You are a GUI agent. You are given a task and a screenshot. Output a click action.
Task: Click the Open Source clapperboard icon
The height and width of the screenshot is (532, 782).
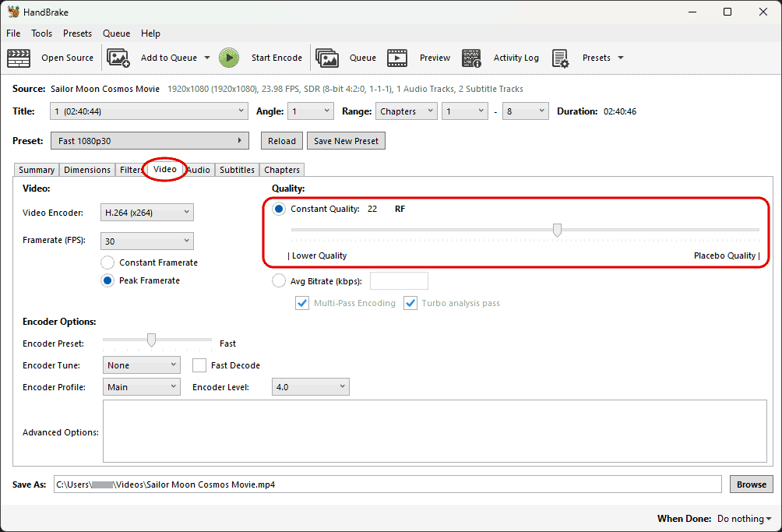click(19, 58)
